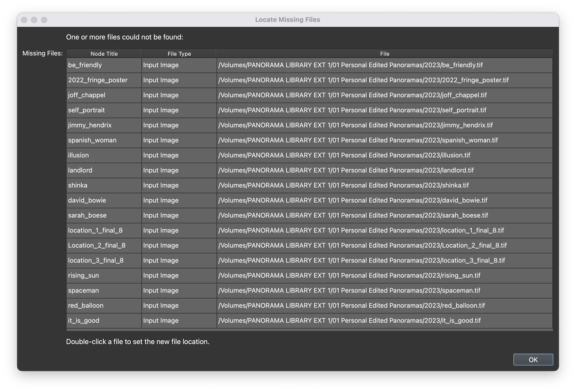Select the illusion node title cell

point(104,155)
